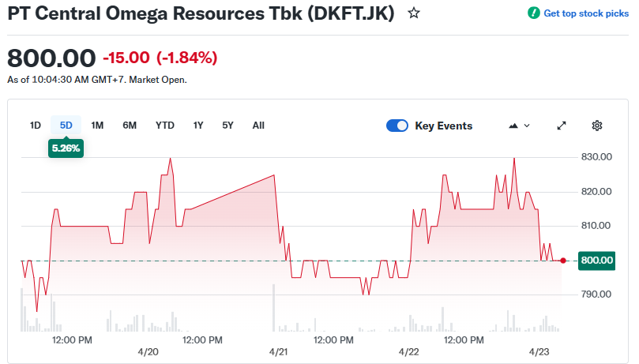Viewport: 639px width, 364px height.
Task: Click the red end-point marker on chart line
Action: (x=562, y=260)
